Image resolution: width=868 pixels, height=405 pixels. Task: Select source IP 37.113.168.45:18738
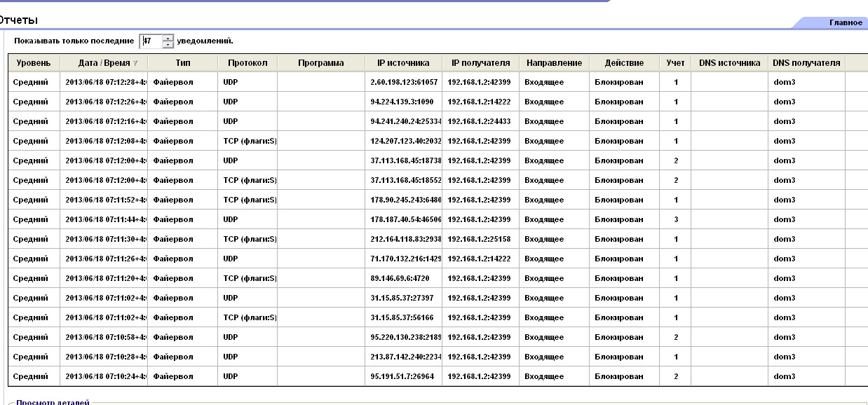[x=405, y=160]
